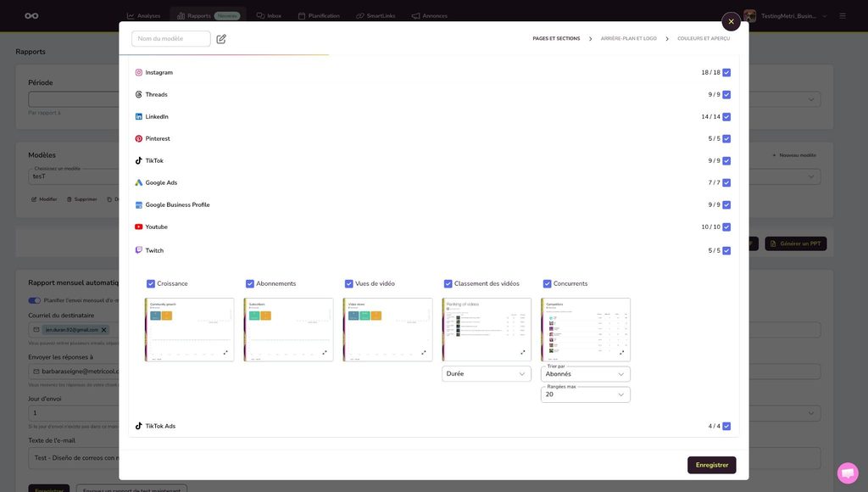
Task: Uncheck the Croissance section checkbox
Action: coord(151,283)
